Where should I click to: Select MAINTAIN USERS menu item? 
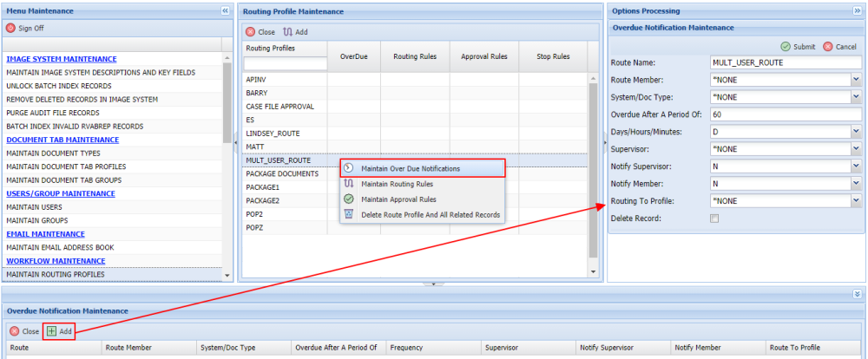[112, 207]
